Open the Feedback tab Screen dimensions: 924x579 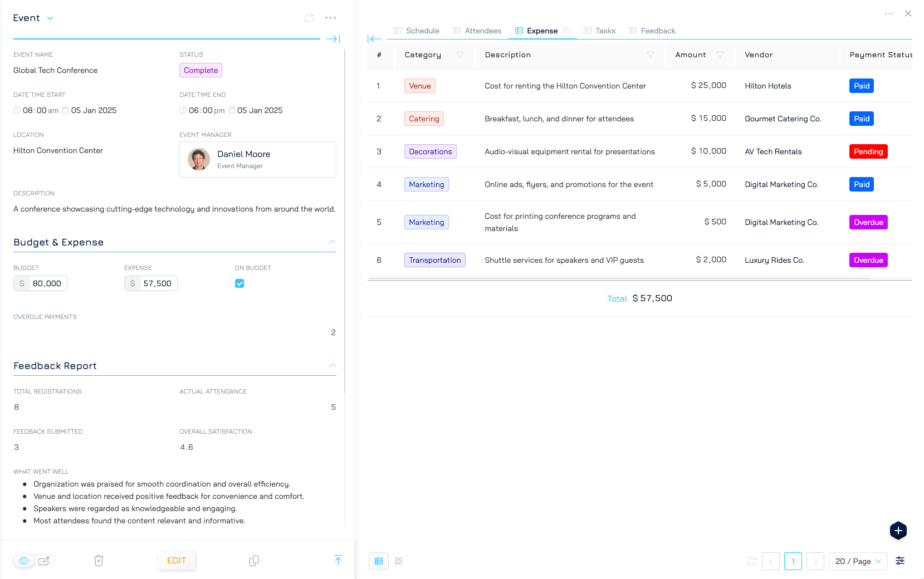click(652, 31)
